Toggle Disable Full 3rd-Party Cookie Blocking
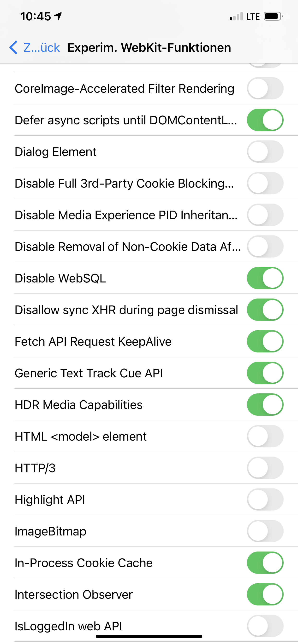 pyautogui.click(x=265, y=183)
